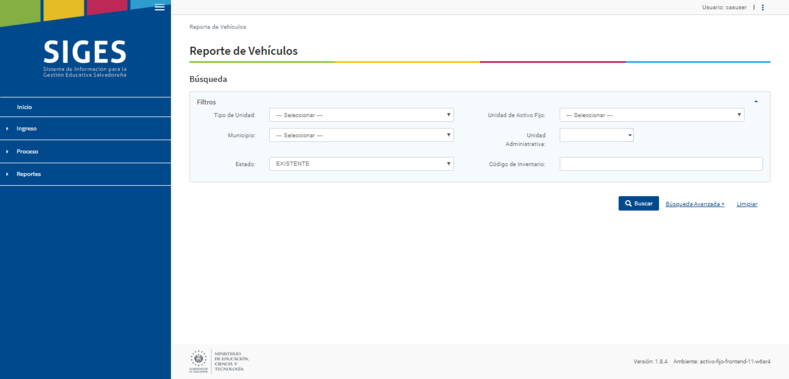Open the Búsqueda Avanzada link
The width and height of the screenshot is (789, 379).
694,204
